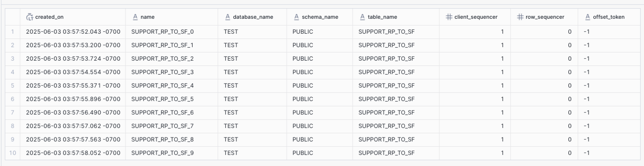This screenshot has height=166, width=644.
Task: Click timestamp 2025-06-03 03:57:56.490 -0700
Action: 73,113
